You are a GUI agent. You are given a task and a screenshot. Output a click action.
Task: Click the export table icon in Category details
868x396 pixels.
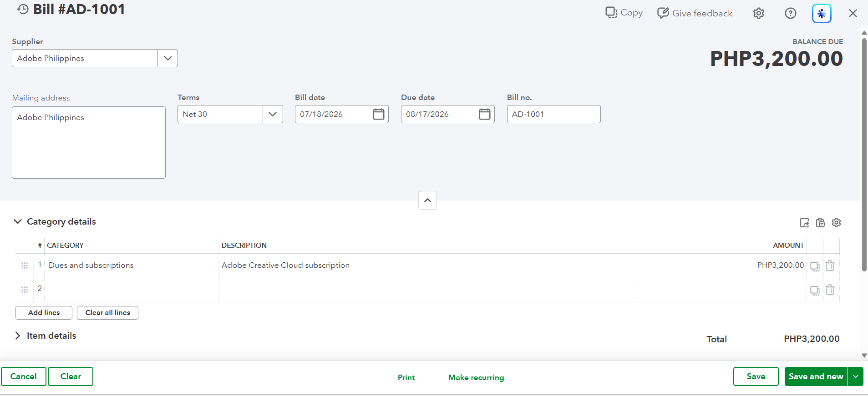tap(804, 222)
